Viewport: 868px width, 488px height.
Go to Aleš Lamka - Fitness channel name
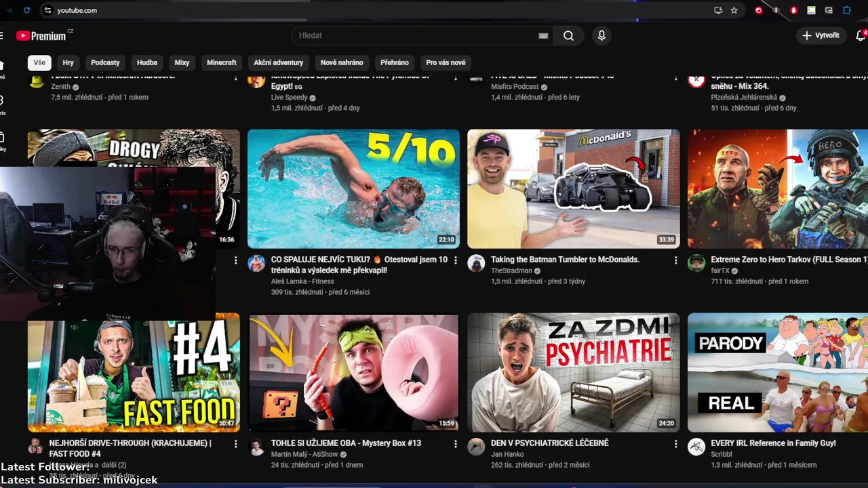pyautogui.click(x=302, y=281)
